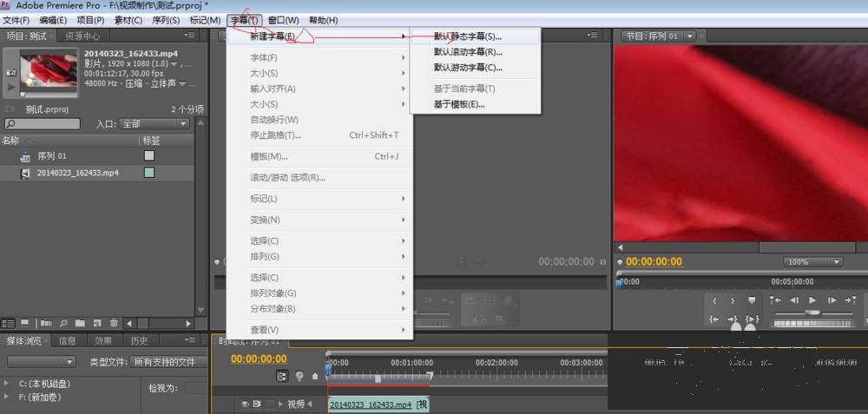Click Go to Out Point in program monitor

tap(733, 319)
